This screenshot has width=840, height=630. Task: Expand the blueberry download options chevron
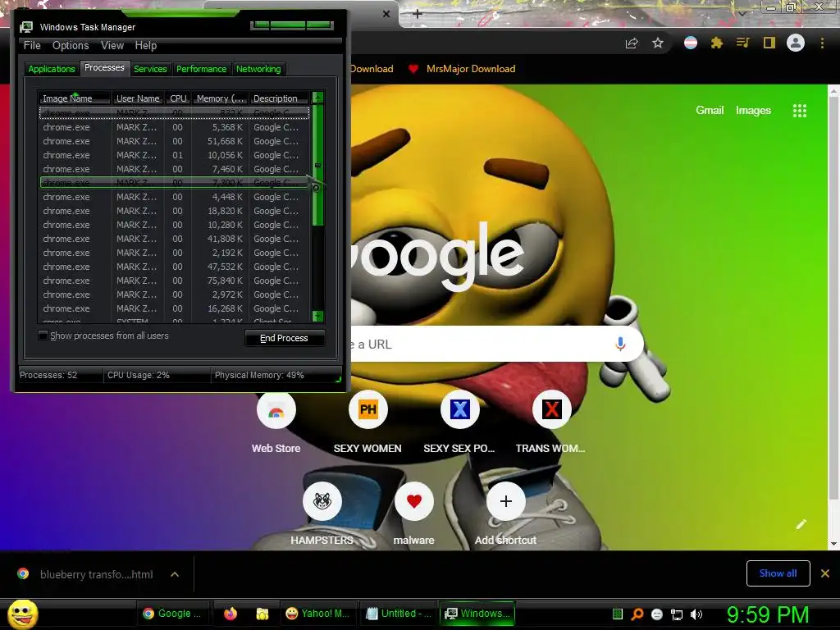coord(175,574)
